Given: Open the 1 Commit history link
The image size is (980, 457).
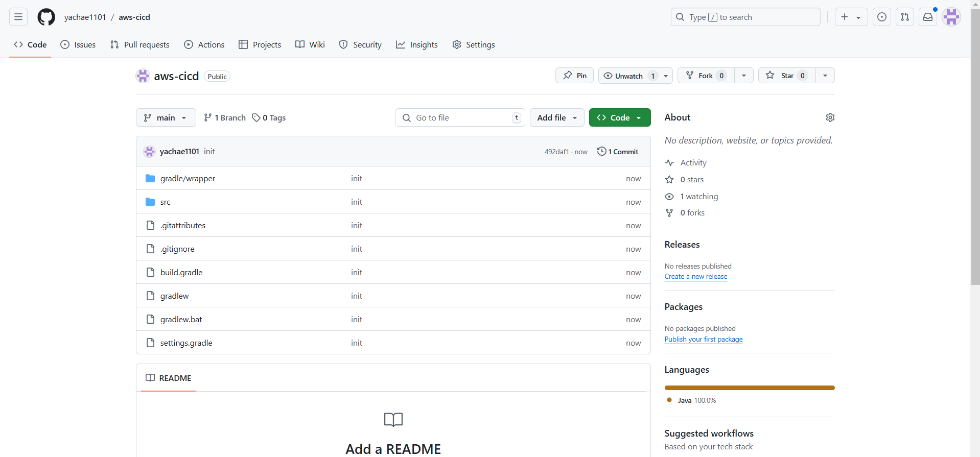Looking at the screenshot, I should (618, 151).
